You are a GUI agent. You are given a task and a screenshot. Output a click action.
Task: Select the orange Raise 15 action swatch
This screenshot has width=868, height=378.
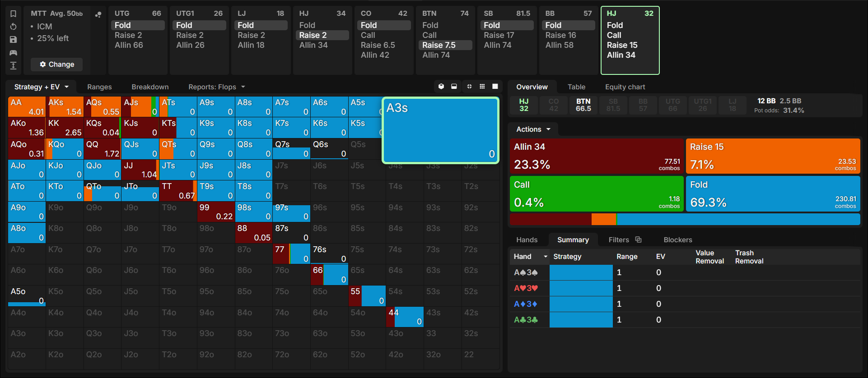(773, 156)
